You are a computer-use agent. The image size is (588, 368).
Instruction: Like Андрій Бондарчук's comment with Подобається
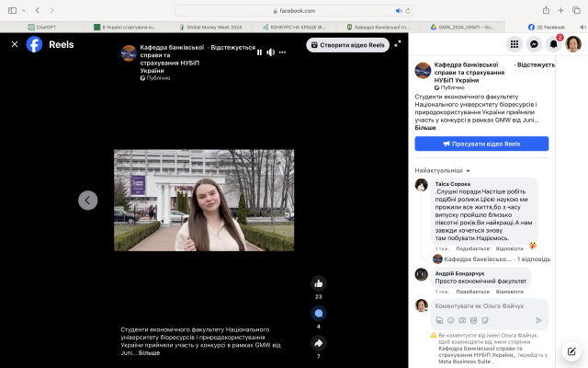472,292
